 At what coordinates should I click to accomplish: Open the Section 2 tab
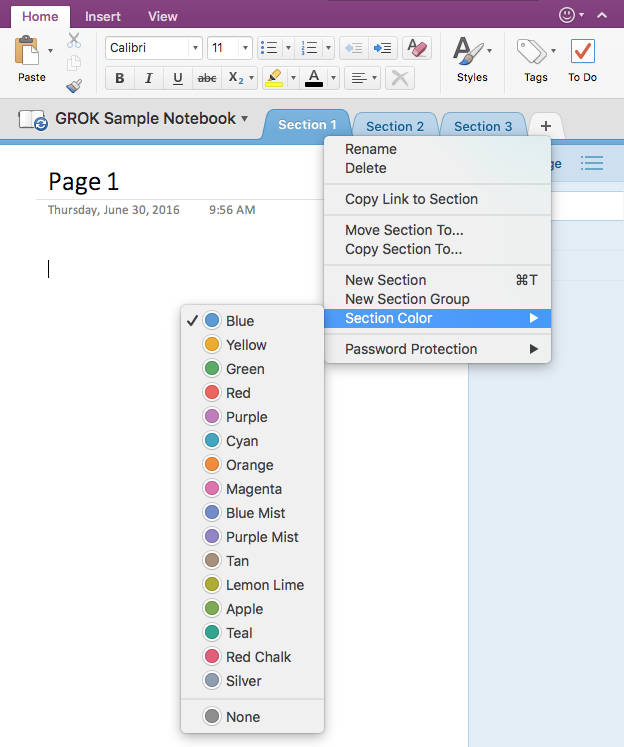pos(395,126)
